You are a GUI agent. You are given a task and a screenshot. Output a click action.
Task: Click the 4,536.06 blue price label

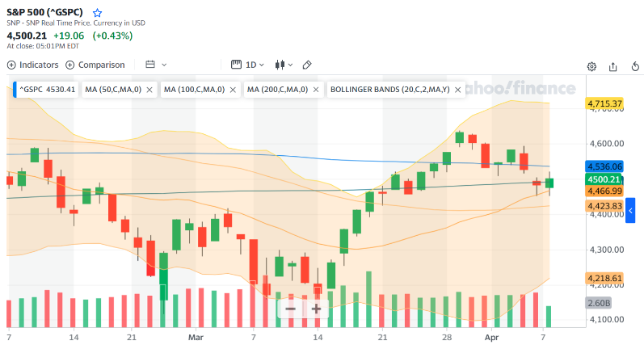pos(604,166)
